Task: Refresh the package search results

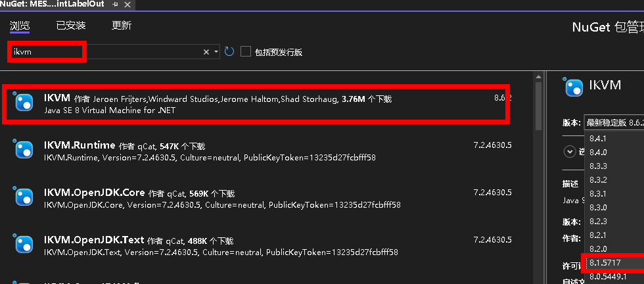Action: tap(229, 52)
